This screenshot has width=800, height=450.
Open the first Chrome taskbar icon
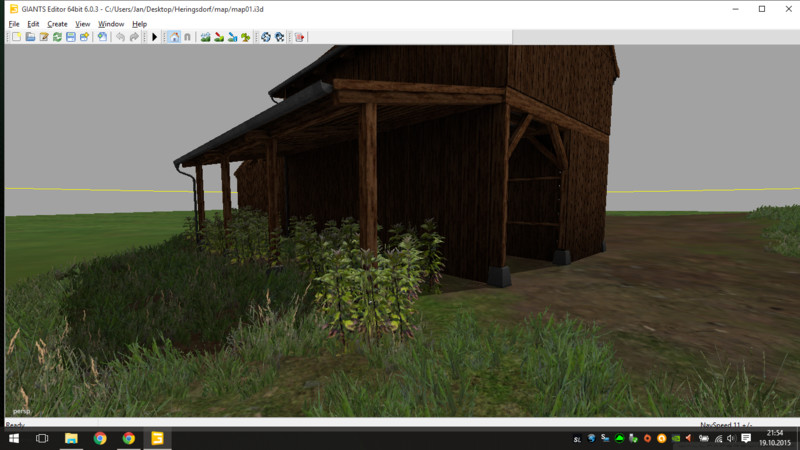point(100,438)
